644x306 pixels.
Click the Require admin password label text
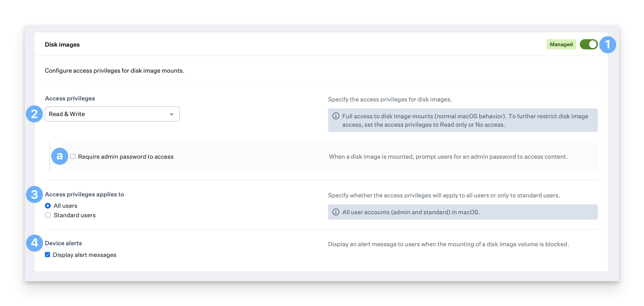(x=125, y=156)
